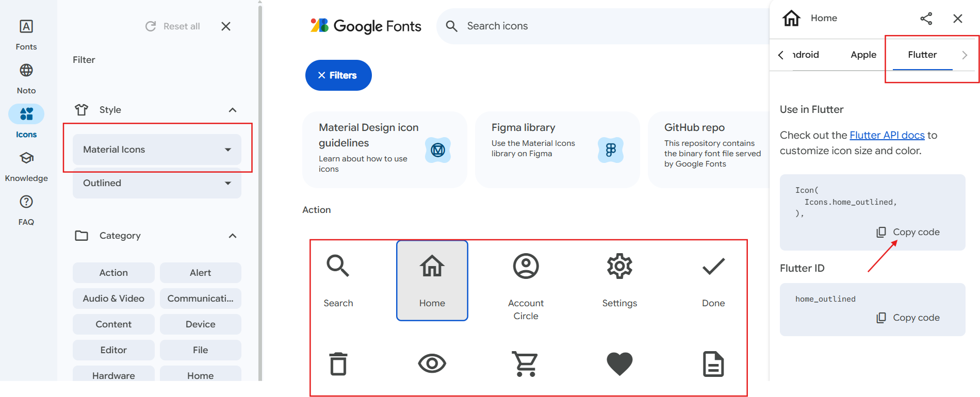
Task: Click the Reset all button
Action: (173, 26)
